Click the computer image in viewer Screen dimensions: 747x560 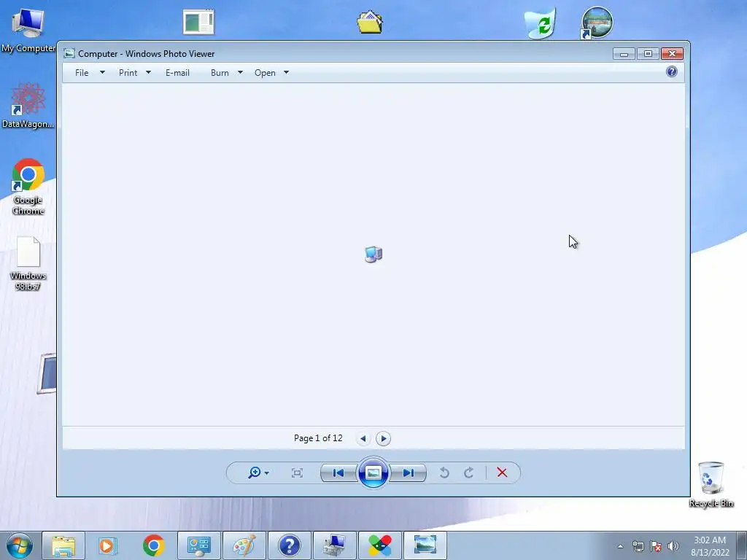[x=373, y=254]
